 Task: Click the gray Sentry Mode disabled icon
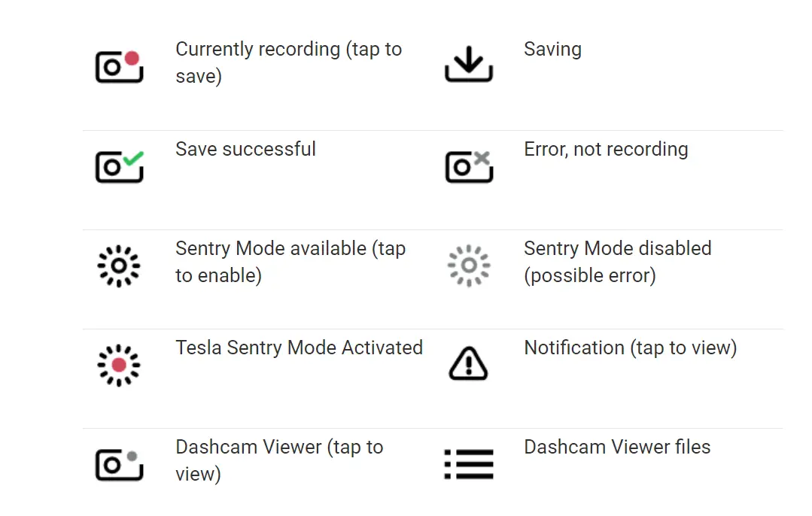469,266
